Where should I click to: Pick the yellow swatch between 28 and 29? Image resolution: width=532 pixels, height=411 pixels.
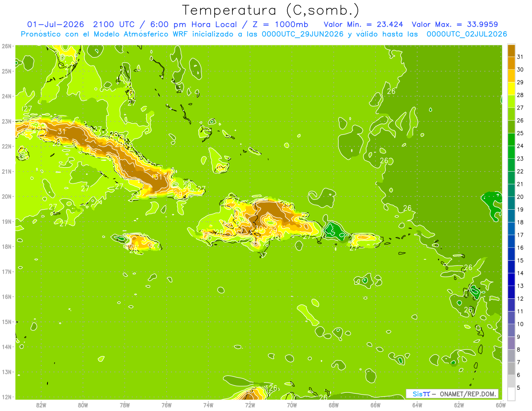pyautogui.click(x=511, y=89)
